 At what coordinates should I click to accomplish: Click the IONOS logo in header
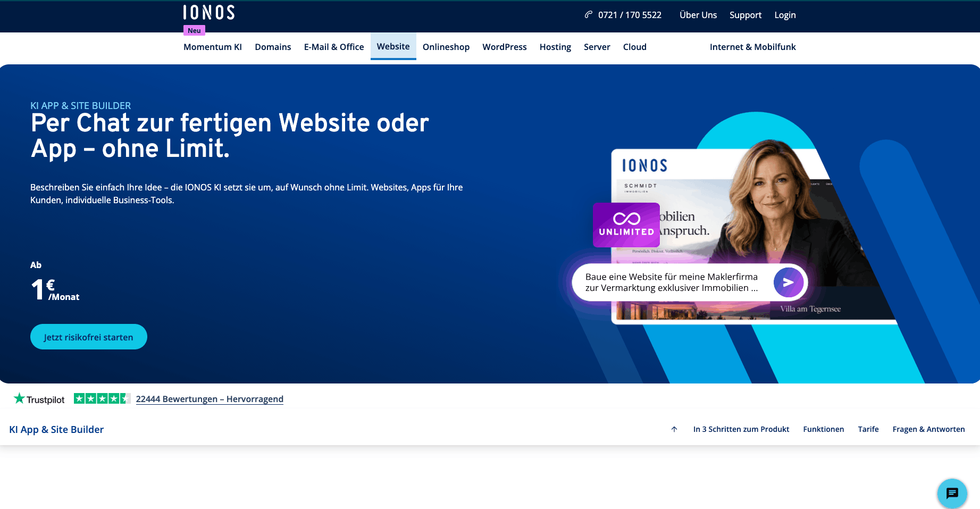click(208, 12)
